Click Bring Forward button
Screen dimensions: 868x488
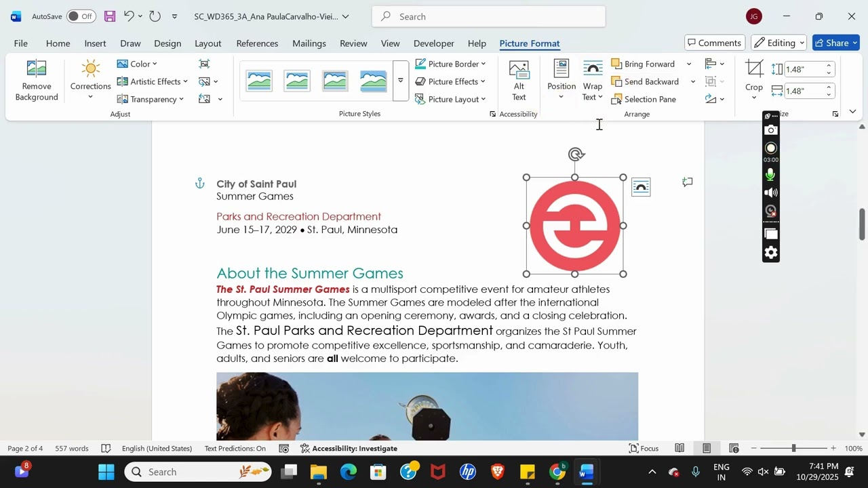pyautogui.click(x=644, y=64)
